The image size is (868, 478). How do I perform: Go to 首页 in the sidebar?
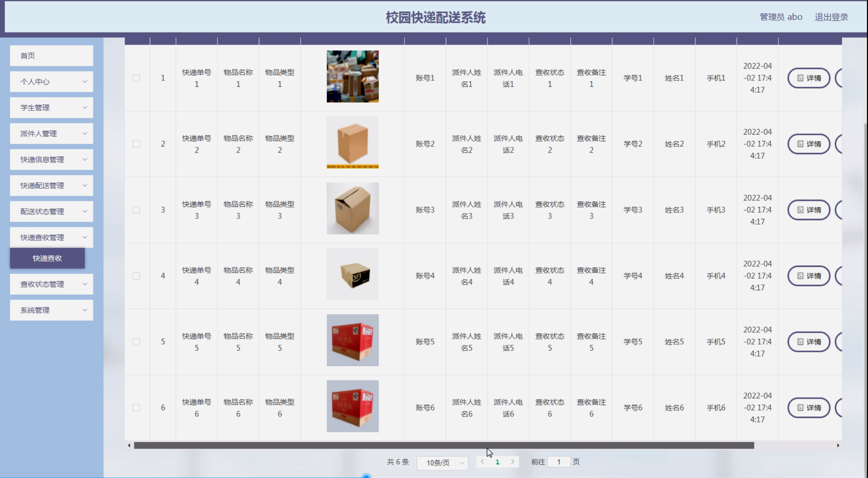[52, 56]
